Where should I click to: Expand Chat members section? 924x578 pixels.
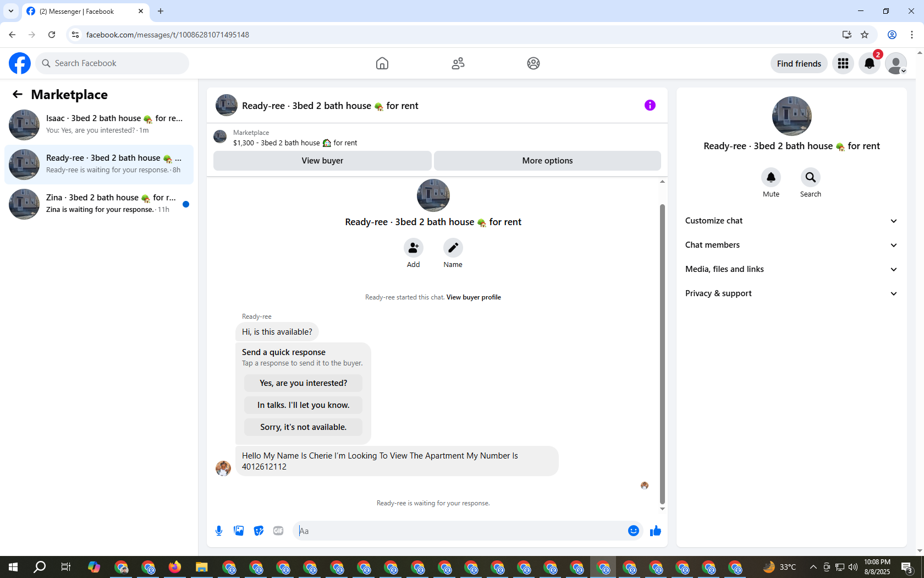(791, 245)
